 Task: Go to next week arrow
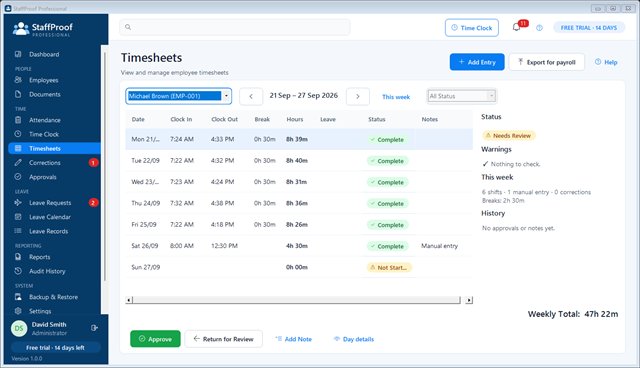pos(358,97)
